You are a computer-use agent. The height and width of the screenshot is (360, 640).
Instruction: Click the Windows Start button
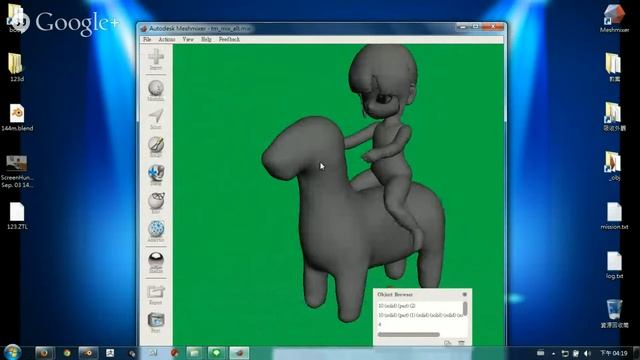12,352
